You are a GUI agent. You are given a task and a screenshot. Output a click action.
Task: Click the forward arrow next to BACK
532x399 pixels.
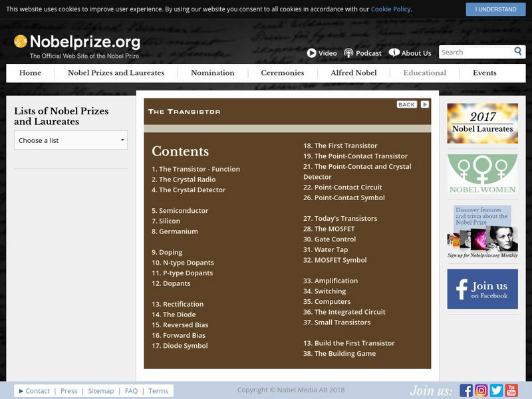click(x=425, y=104)
